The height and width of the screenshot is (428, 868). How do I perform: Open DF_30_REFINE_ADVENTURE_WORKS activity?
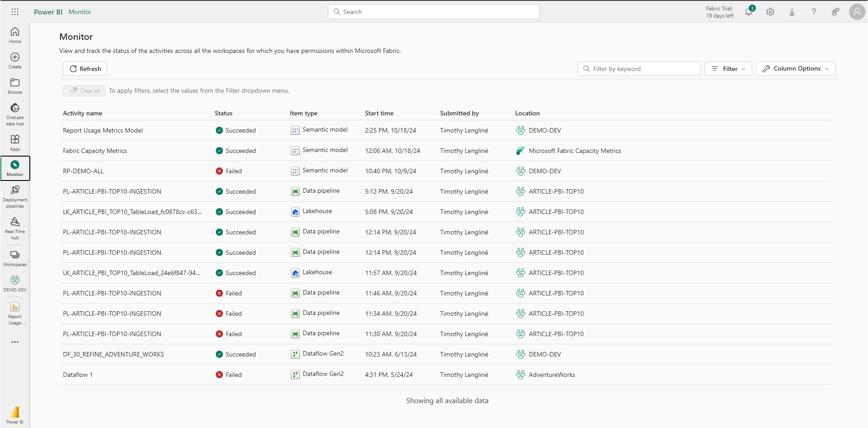(x=114, y=354)
